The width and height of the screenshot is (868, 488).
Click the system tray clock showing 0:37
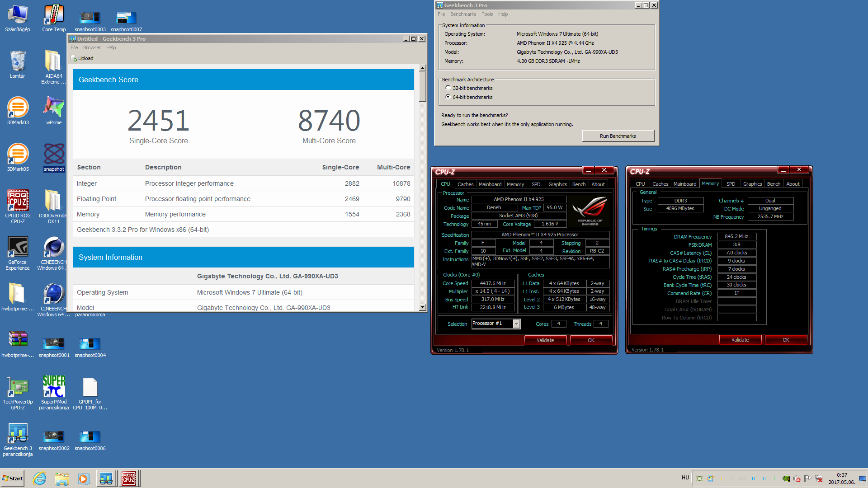842,479
